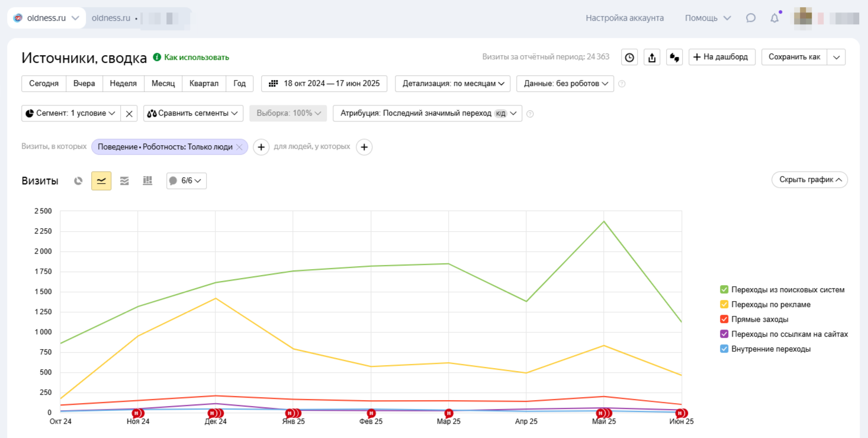Open the notifications bell
The height and width of the screenshot is (438, 868).
click(x=774, y=18)
